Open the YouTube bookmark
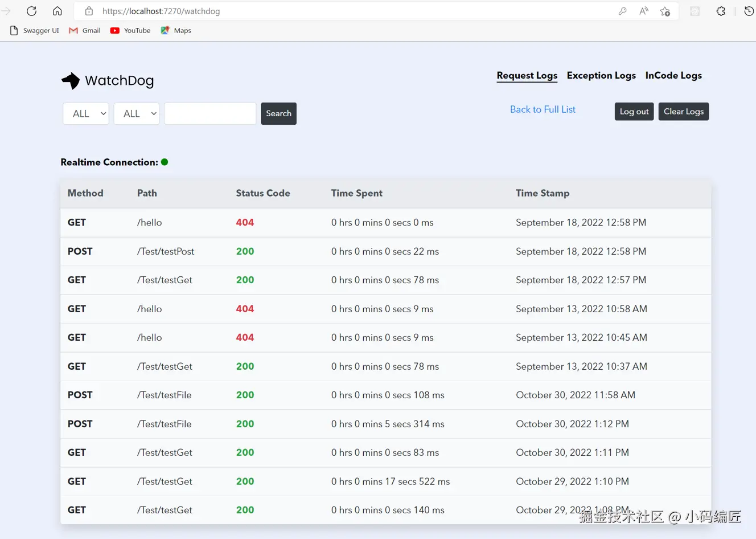This screenshot has width=756, height=539. (130, 31)
